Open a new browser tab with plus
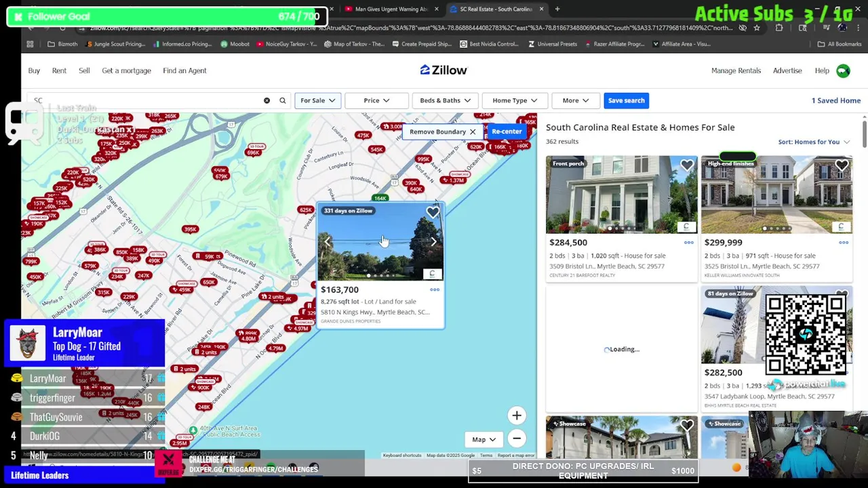 [x=557, y=9]
